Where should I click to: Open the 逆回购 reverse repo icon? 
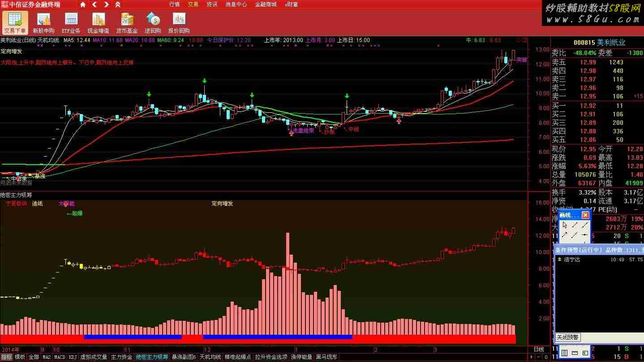click(153, 23)
